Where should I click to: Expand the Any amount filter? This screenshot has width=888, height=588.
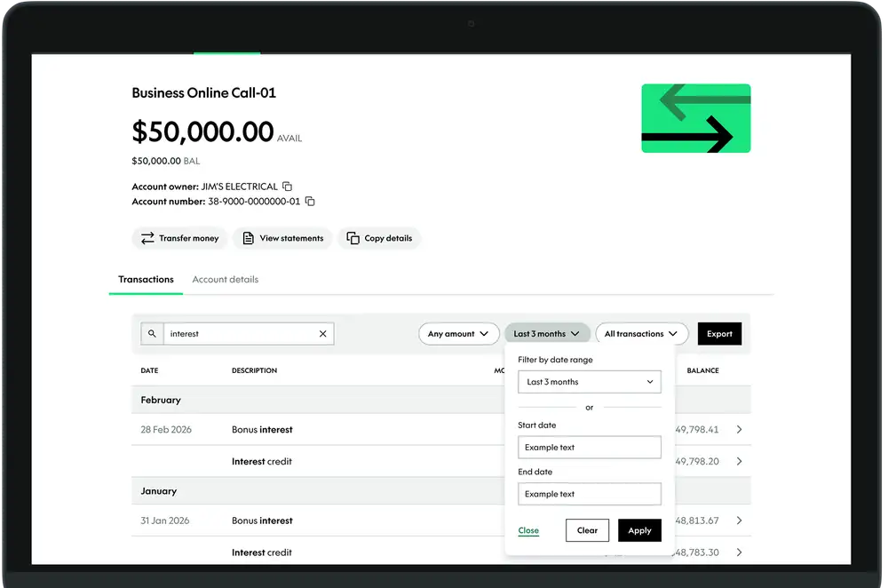point(459,334)
